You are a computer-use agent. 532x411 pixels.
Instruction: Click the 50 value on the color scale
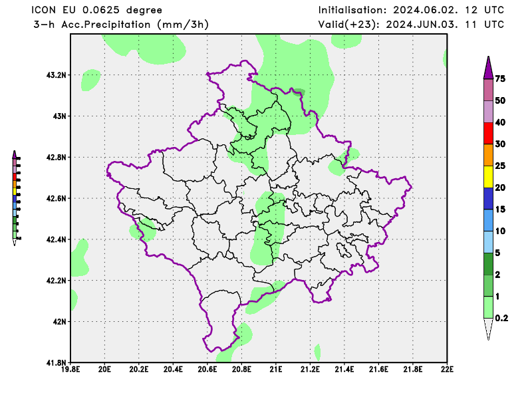500,101
